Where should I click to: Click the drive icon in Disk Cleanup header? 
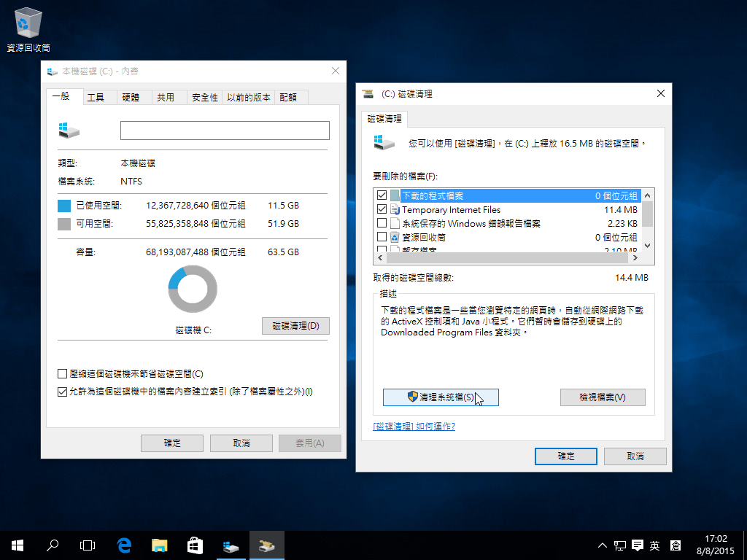[384, 142]
